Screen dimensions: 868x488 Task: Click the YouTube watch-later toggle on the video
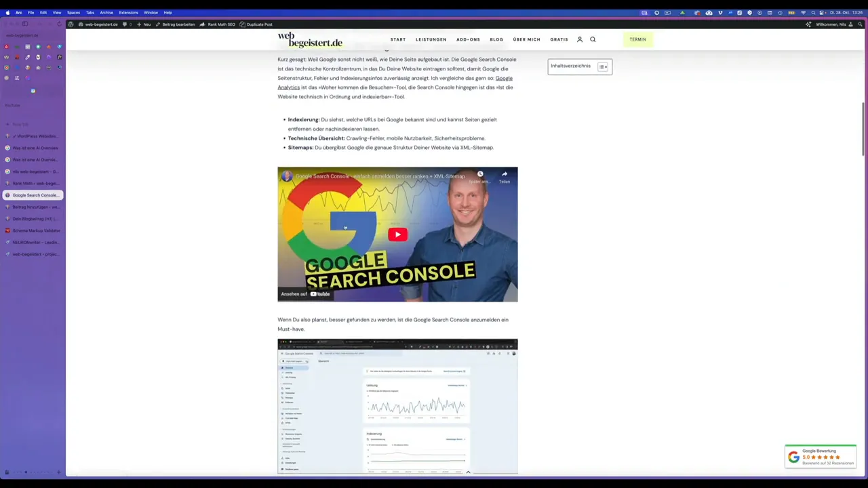pos(480,174)
